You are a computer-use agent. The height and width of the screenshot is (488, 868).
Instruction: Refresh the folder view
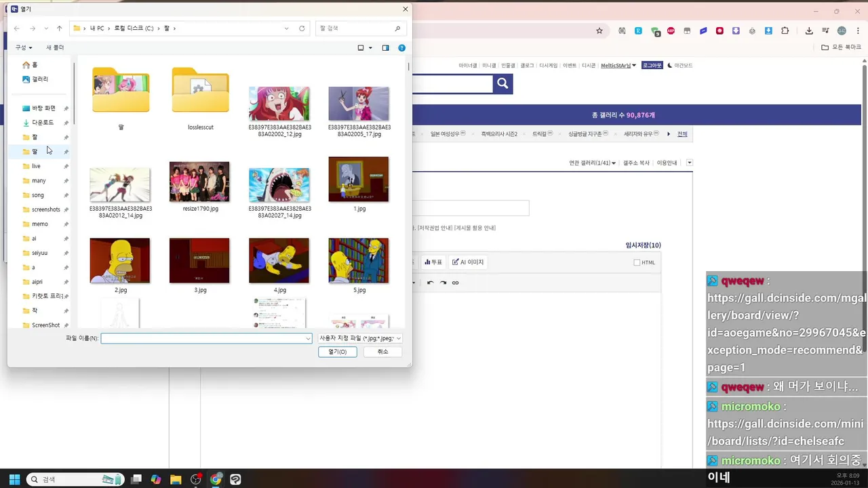[302, 28]
